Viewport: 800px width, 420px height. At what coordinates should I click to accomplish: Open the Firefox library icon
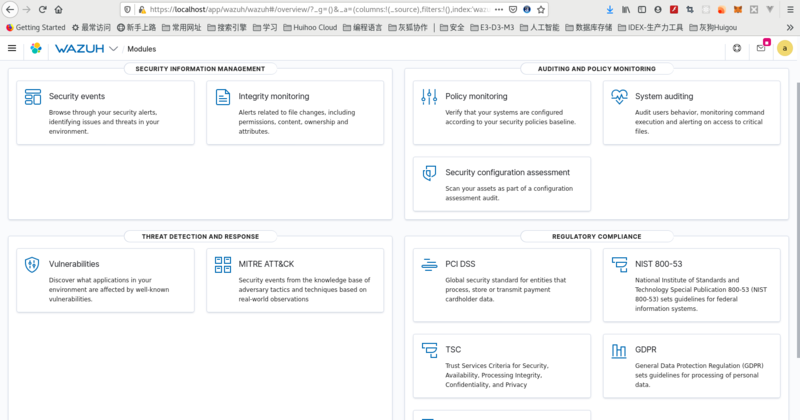pyautogui.click(x=626, y=9)
